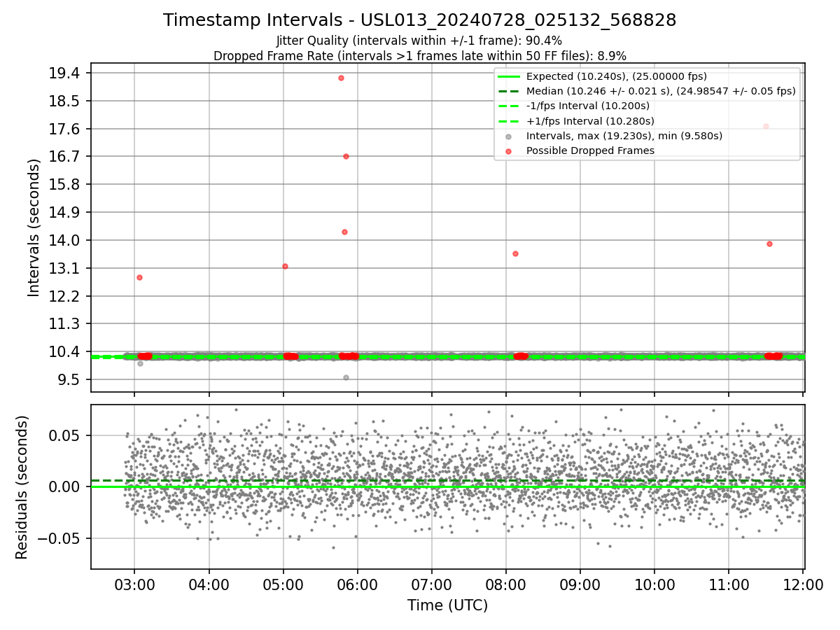Screen dimensions: 840x630
Task: Click the 12.2 y-axis tick label
Action: 66,296
